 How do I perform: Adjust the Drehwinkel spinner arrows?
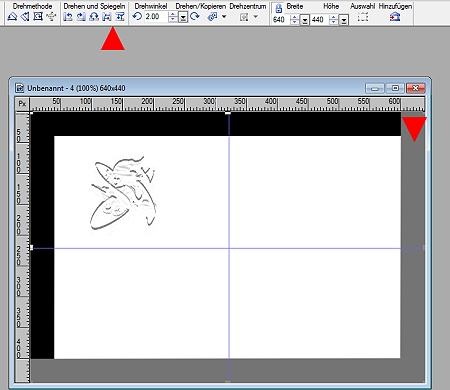click(x=173, y=17)
